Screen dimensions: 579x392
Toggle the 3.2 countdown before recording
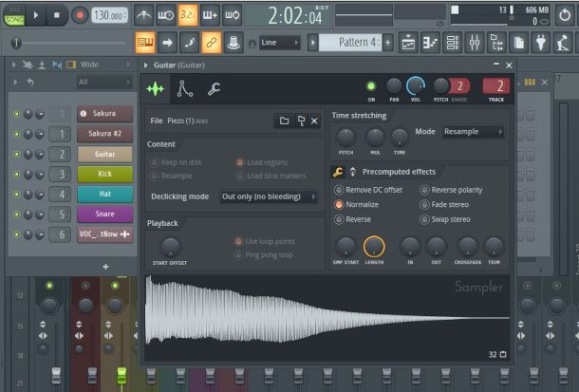188,15
